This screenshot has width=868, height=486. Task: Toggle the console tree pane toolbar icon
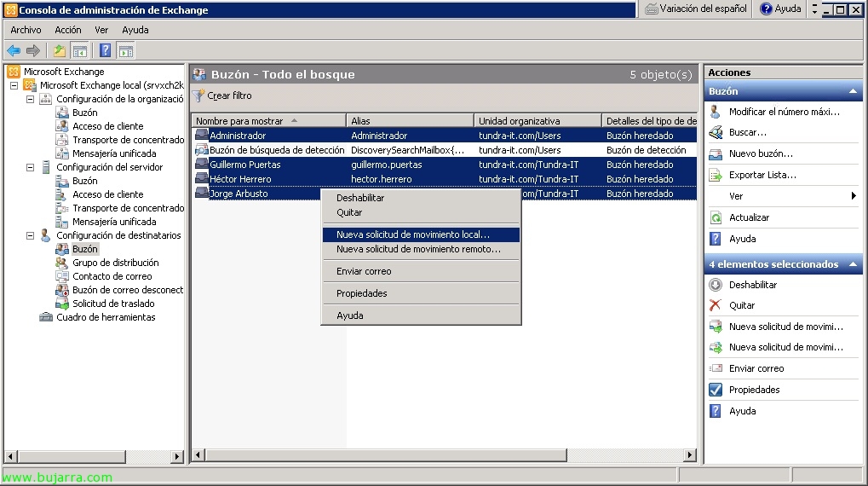80,51
